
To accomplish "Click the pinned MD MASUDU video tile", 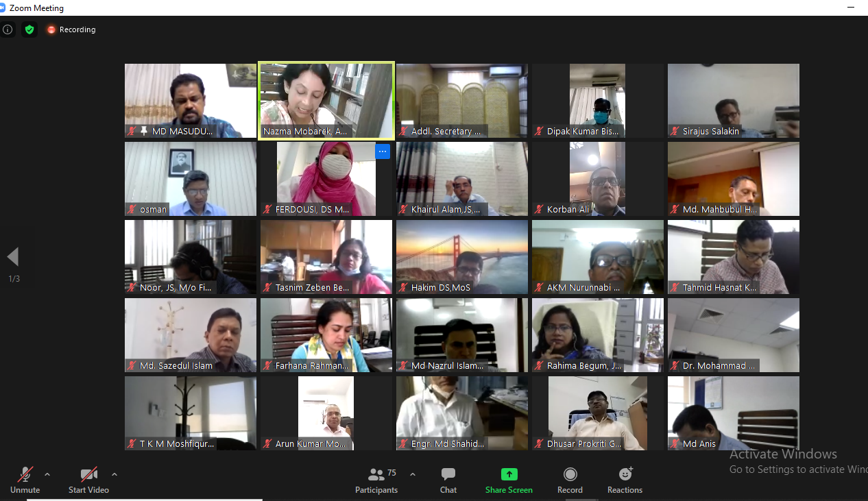I will click(x=190, y=100).
